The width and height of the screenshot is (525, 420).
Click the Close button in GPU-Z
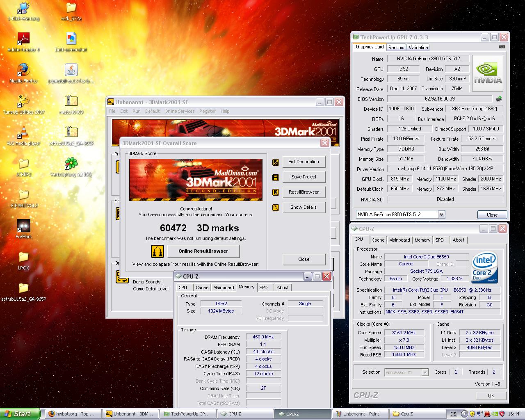coord(492,215)
